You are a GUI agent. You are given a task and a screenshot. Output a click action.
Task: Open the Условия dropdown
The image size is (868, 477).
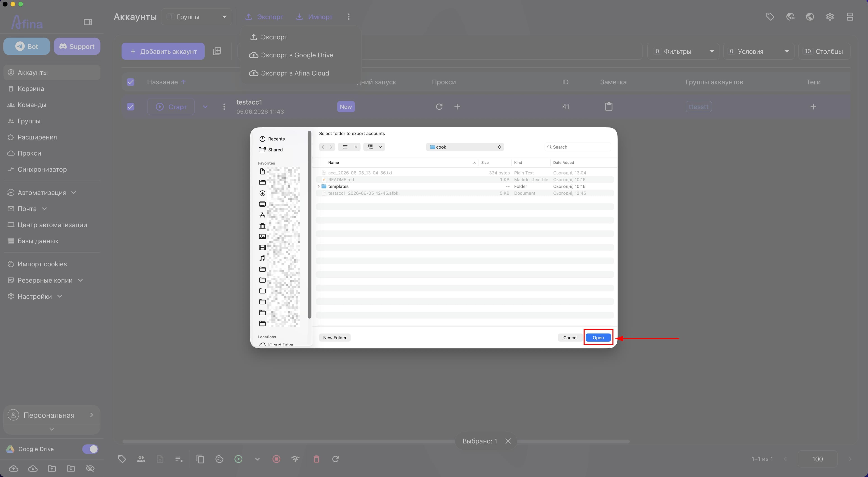pyautogui.click(x=759, y=51)
